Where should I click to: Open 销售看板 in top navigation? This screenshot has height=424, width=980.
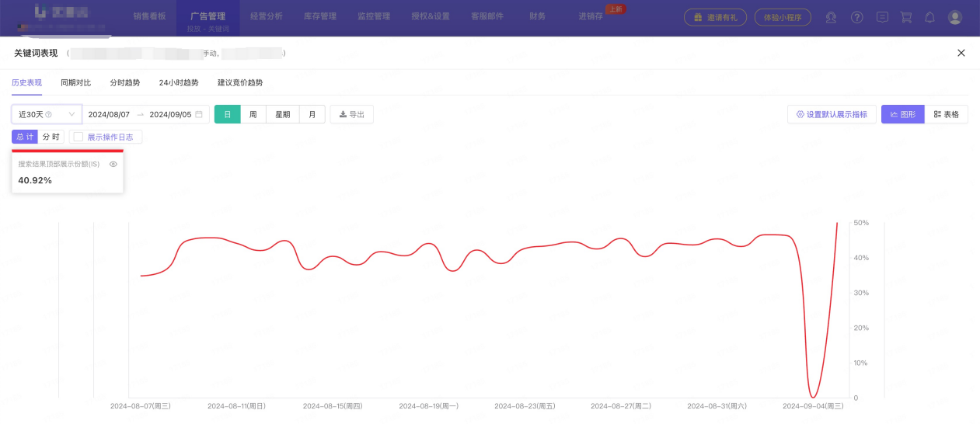tap(149, 16)
